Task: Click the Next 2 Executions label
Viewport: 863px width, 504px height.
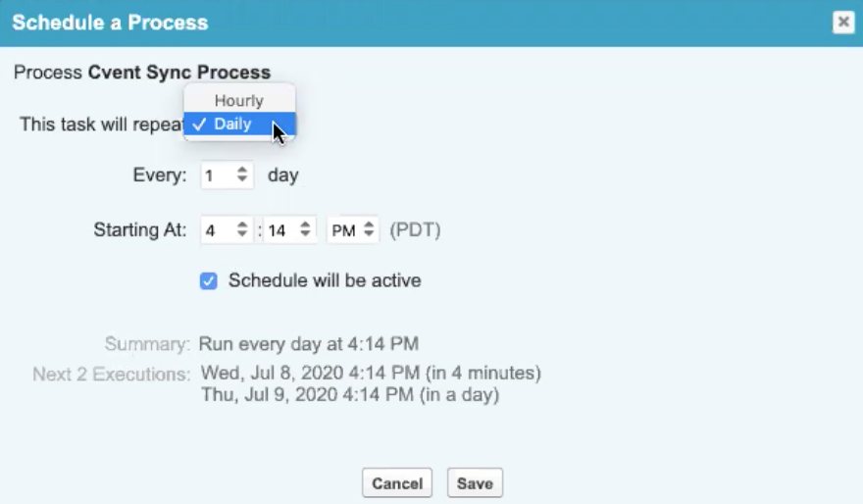Action: click(111, 374)
